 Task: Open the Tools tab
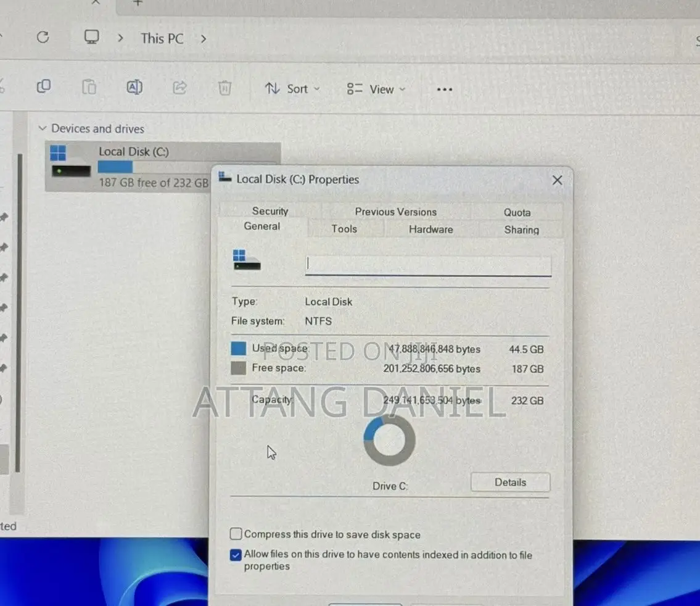344,229
